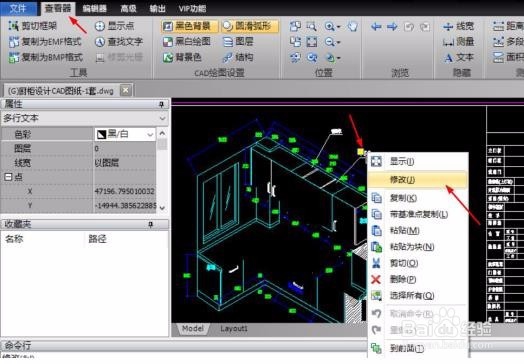The height and width of the screenshot is (364, 524).
Task: Click the zoom out magnifier icon
Action: (330, 42)
